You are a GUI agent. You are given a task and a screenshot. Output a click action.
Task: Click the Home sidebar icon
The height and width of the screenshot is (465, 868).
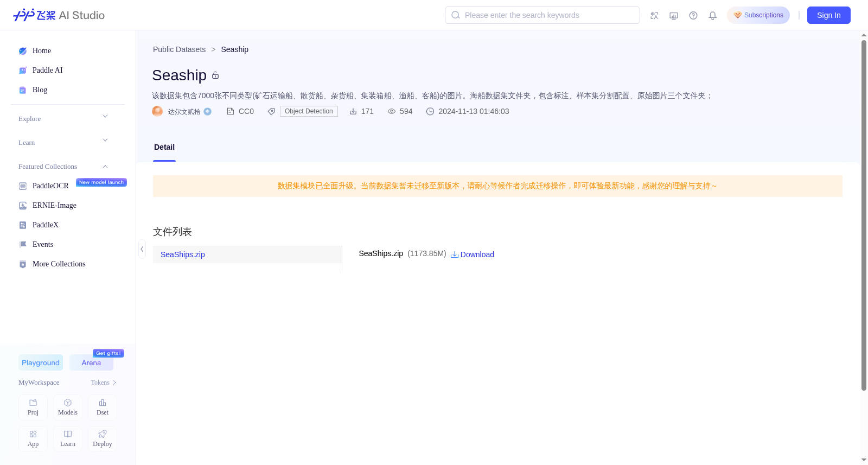tap(23, 51)
